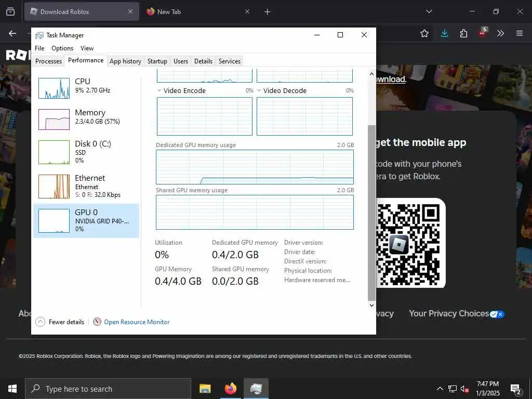
Task: Go back with the browser back arrow
Action: point(12,33)
